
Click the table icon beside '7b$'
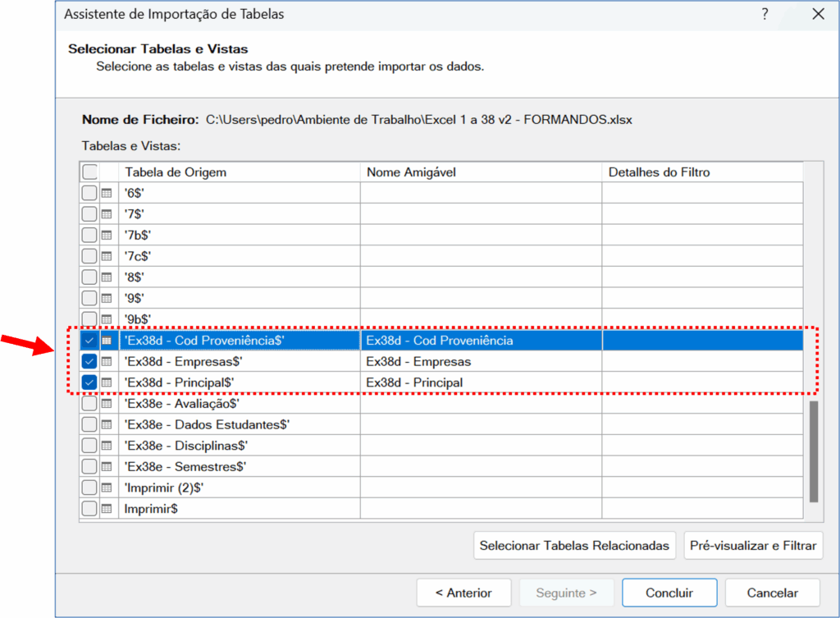(107, 235)
